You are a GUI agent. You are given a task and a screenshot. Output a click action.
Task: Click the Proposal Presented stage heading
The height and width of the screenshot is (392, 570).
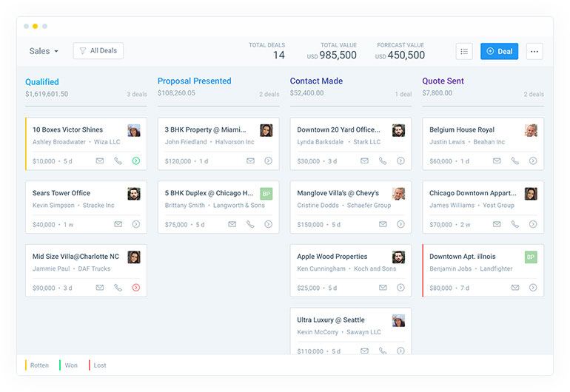point(195,81)
